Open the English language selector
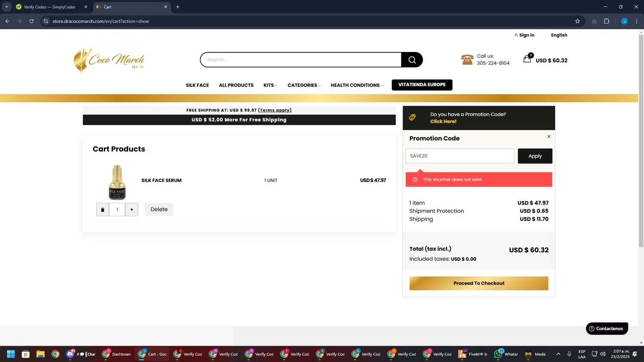Viewport: 644px width, 362px height. click(x=559, y=35)
